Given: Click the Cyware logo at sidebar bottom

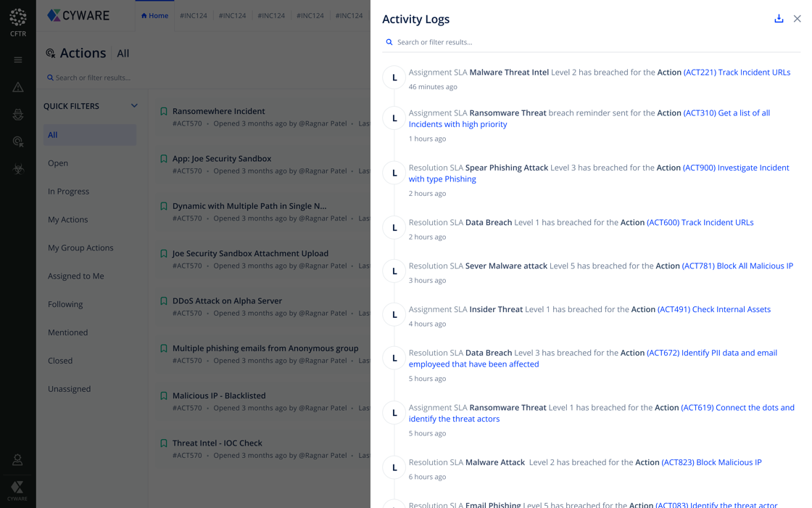Looking at the screenshot, I should pyautogui.click(x=17, y=489).
